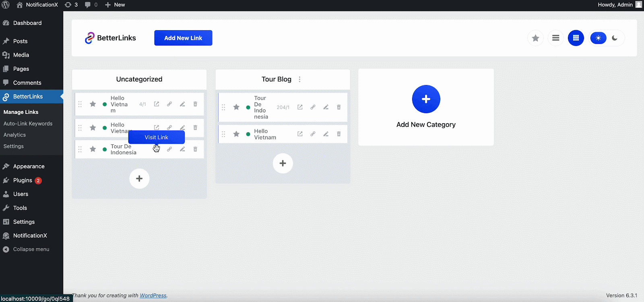Open the Tour Blog three-dot options menu
This screenshot has height=302, width=644.
pyautogui.click(x=299, y=79)
